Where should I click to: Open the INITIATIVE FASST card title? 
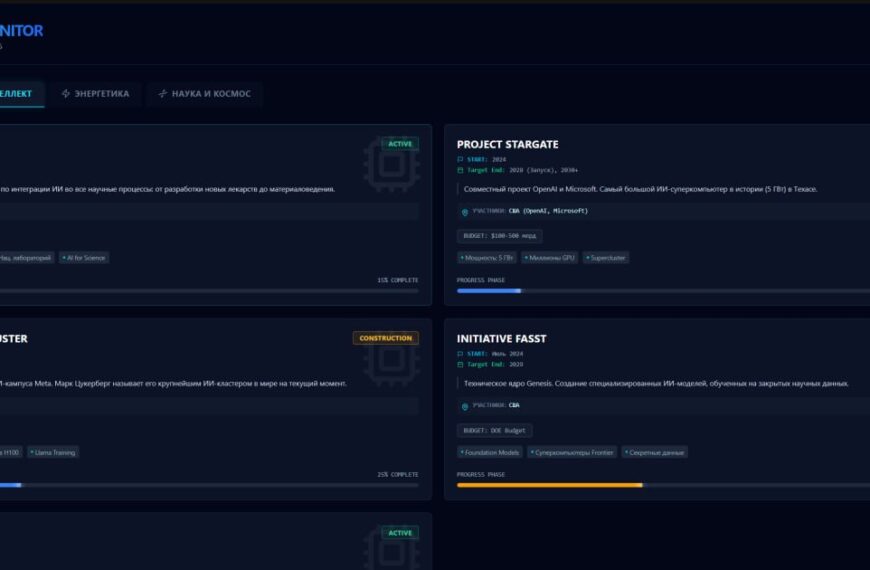pyautogui.click(x=501, y=339)
